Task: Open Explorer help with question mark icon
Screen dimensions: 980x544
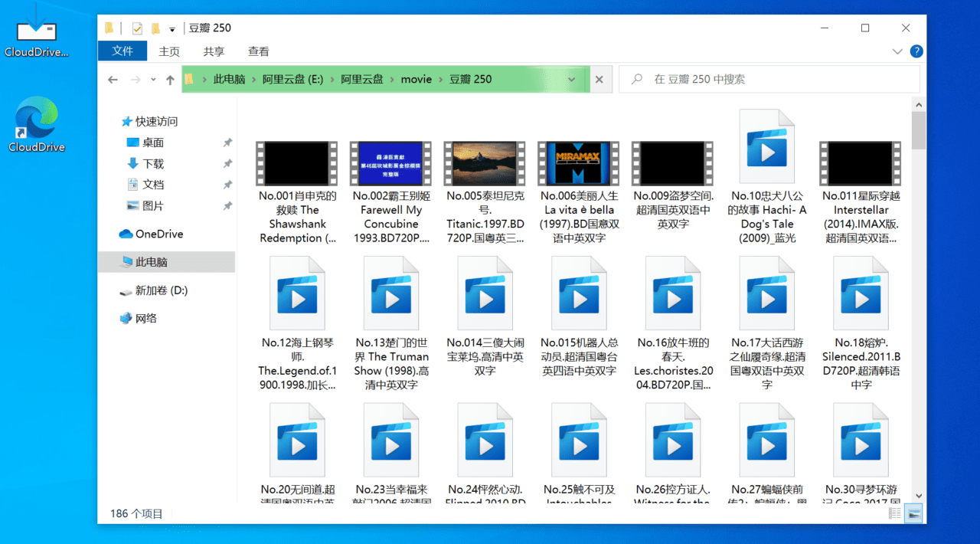Action: pos(916,51)
